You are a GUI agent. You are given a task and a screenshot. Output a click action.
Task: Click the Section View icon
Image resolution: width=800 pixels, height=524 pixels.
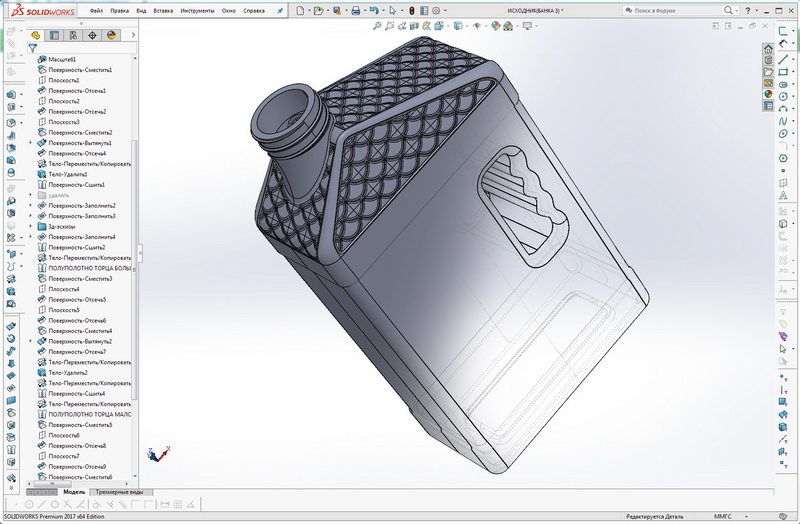(414, 26)
